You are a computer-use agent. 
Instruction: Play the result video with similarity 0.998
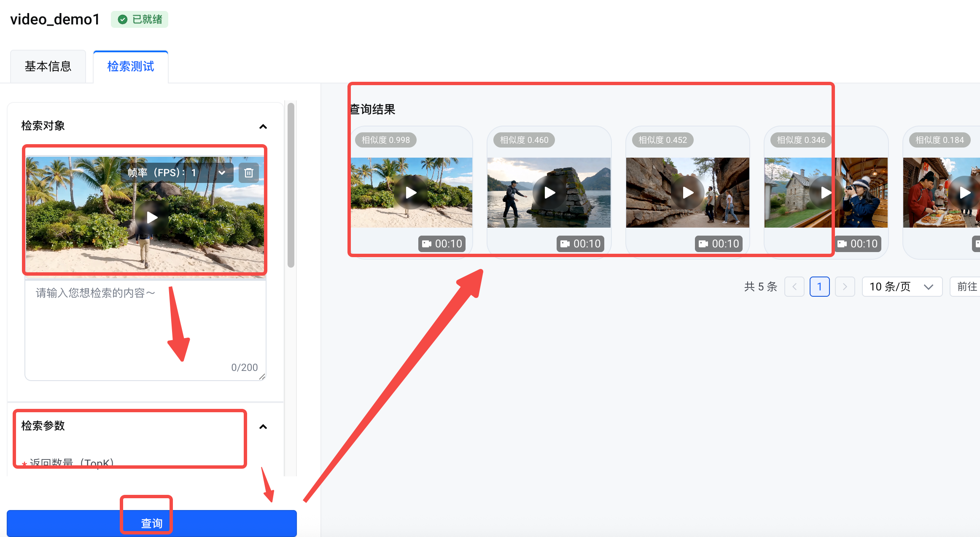pos(411,193)
